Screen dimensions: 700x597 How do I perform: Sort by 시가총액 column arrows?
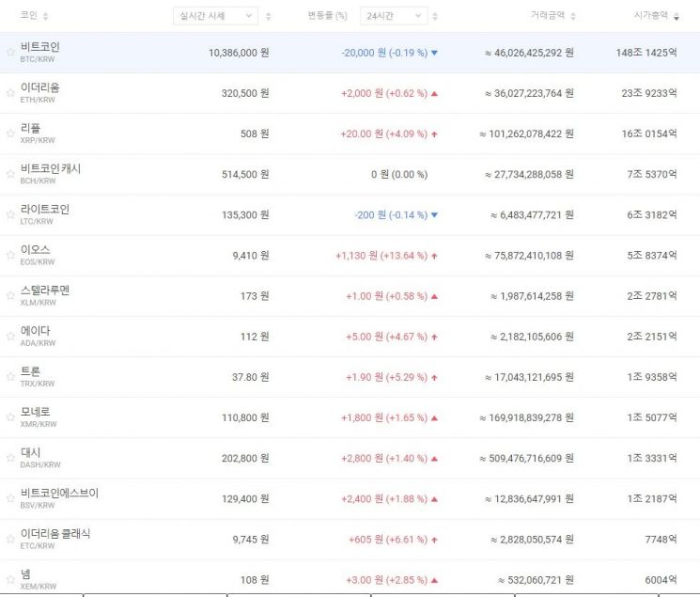point(677,17)
